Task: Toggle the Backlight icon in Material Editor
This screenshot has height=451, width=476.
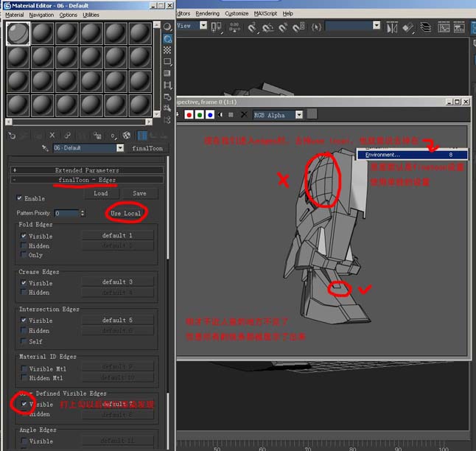Action: 167,39
